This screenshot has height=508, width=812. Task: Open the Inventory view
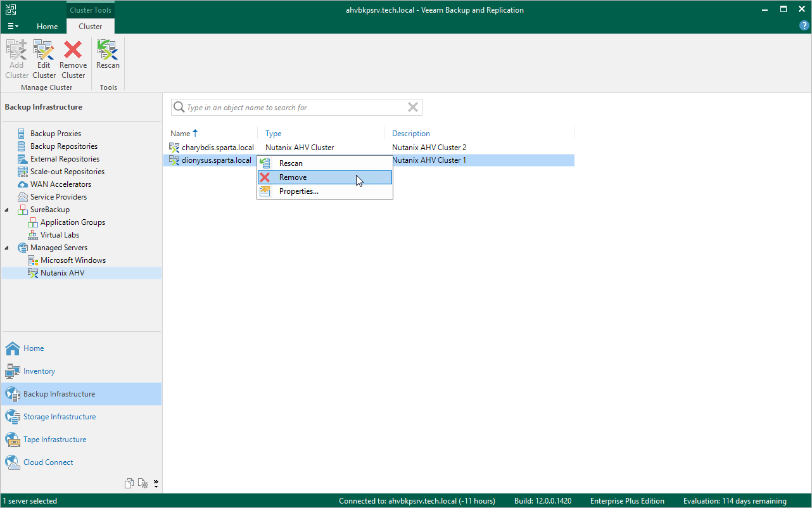pos(81,371)
